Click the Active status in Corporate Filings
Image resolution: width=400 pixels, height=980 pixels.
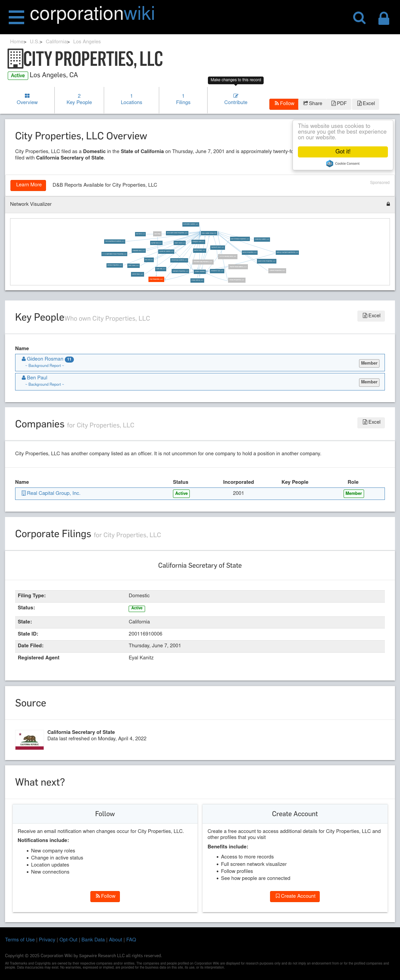137,608
